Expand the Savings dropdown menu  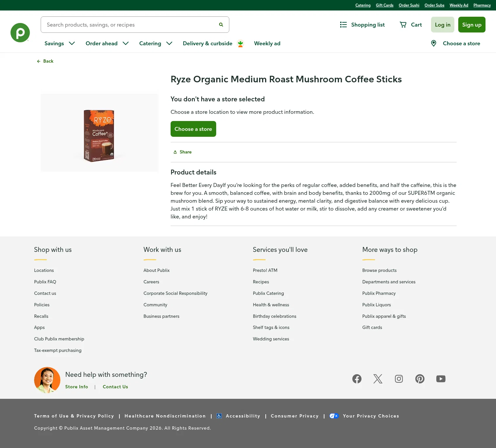click(60, 43)
